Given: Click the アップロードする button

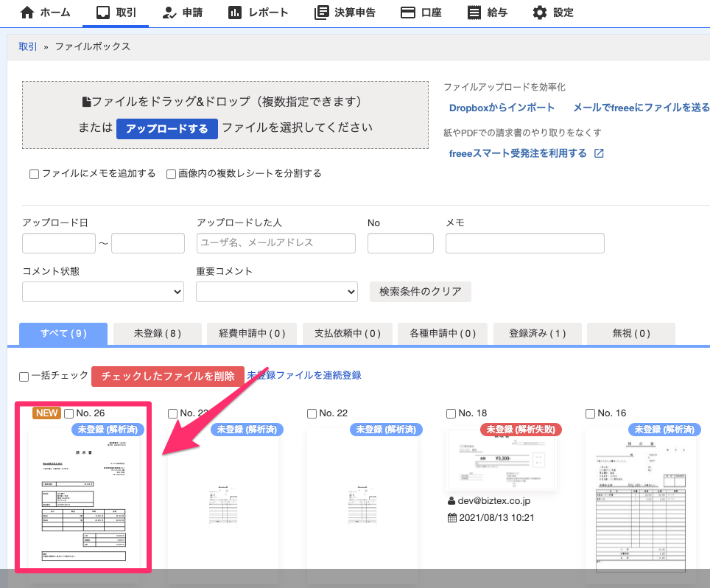Looking at the screenshot, I should click(167, 129).
